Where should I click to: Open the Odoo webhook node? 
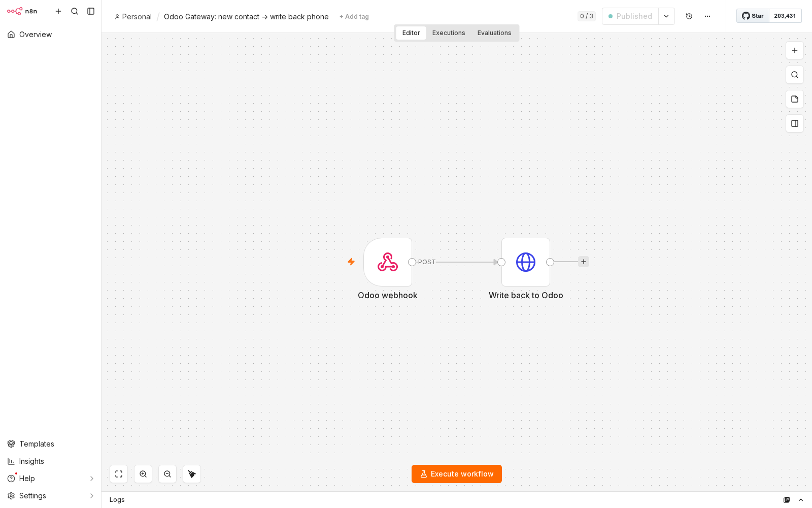tap(388, 262)
